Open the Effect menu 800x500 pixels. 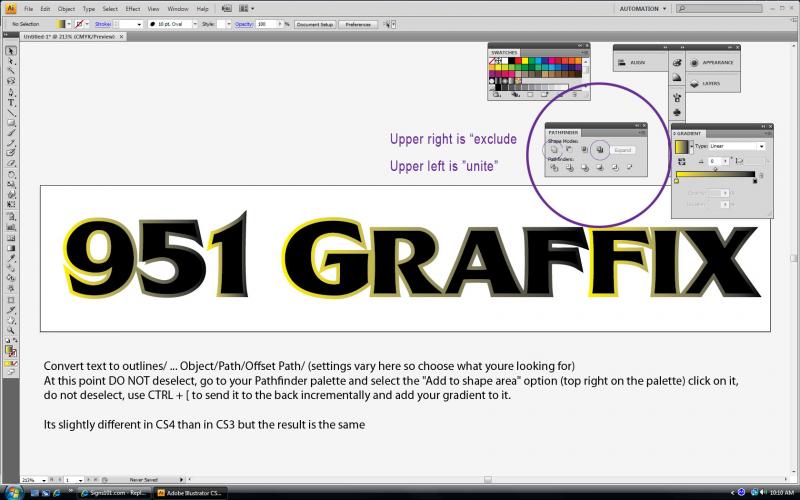click(x=133, y=9)
